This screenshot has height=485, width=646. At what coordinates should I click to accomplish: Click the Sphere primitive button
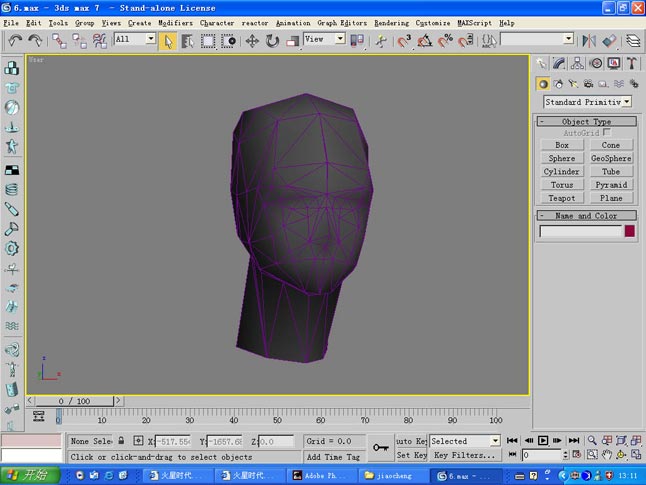(x=562, y=158)
